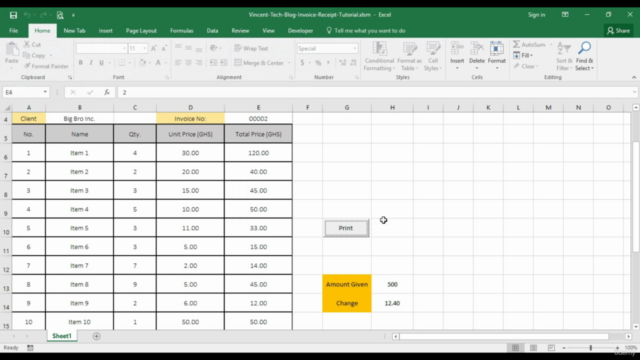Toggle Merge & Center
This screenshot has height=360, width=640.
coord(259,63)
